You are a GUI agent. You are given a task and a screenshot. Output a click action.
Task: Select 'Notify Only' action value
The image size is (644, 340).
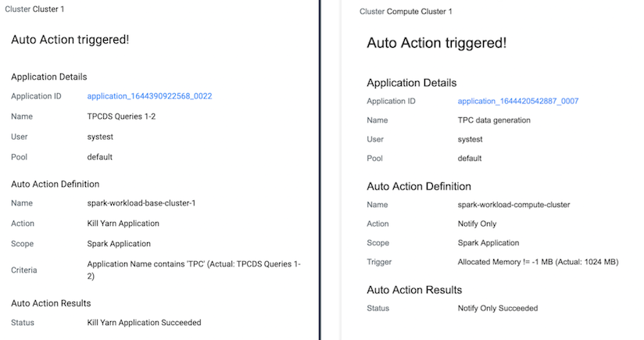click(x=477, y=224)
